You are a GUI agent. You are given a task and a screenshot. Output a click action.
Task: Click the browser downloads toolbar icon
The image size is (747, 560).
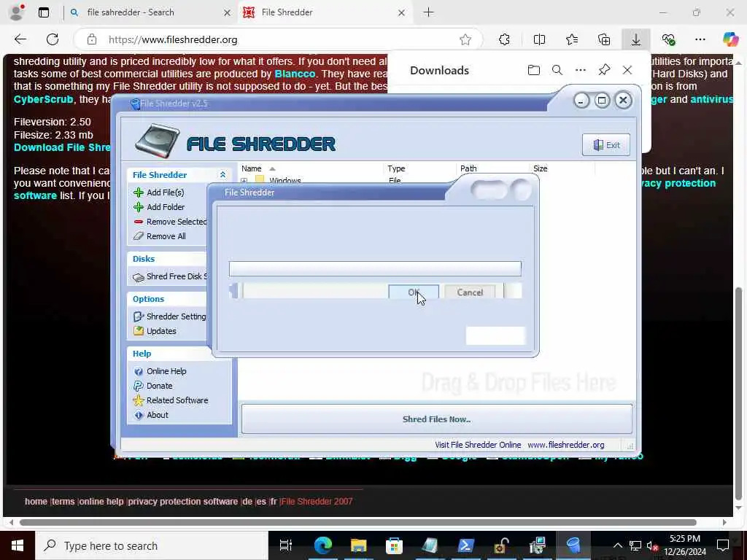coord(636,39)
